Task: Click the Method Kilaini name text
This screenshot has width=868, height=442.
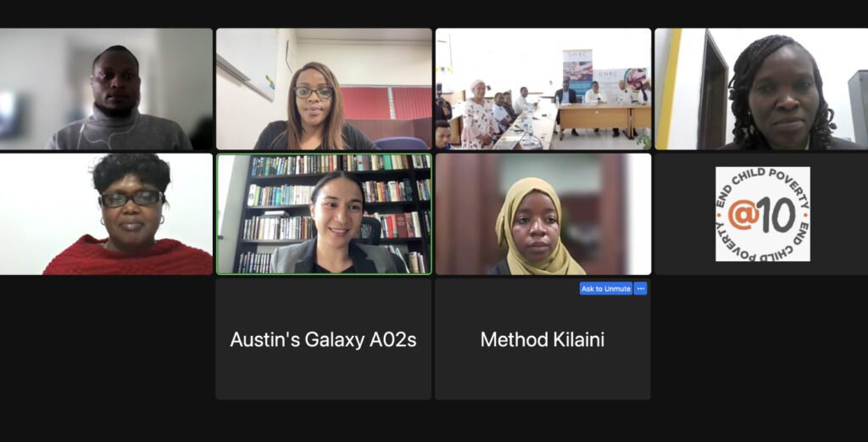Action: click(x=542, y=339)
